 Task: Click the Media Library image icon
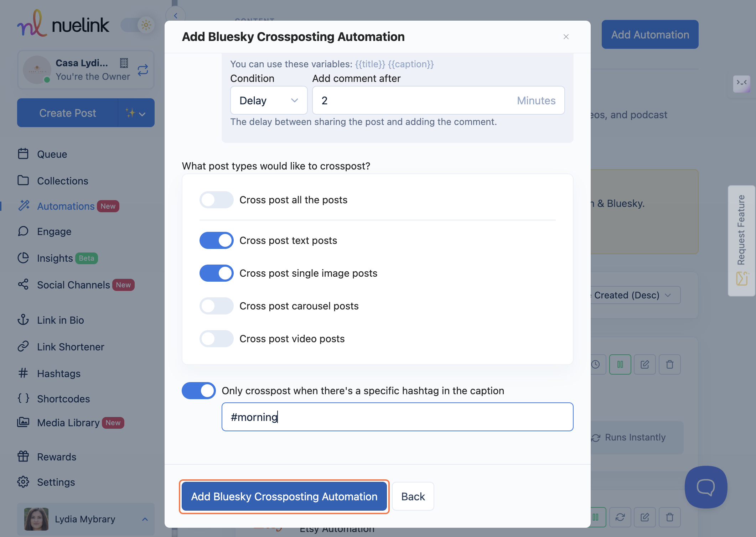pyautogui.click(x=23, y=422)
